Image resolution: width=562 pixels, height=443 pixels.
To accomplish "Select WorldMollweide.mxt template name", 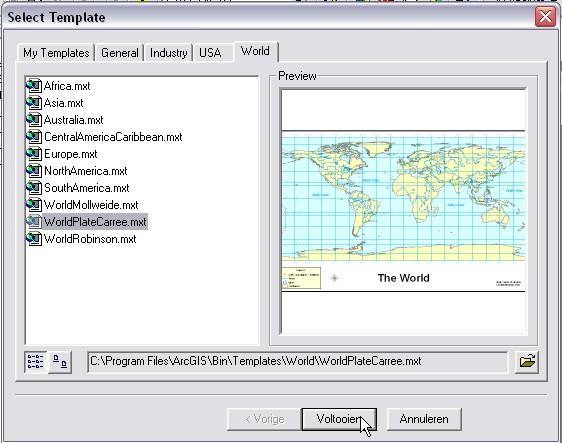I will point(91,205).
